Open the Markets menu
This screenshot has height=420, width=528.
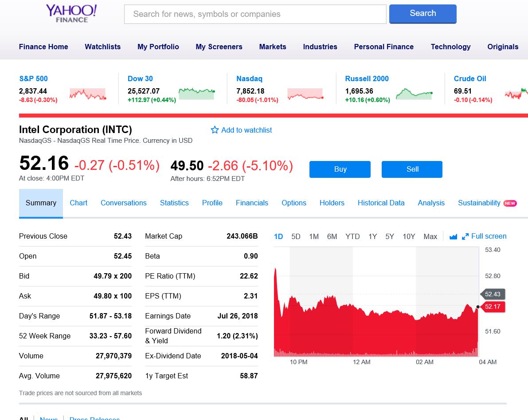pyautogui.click(x=273, y=47)
